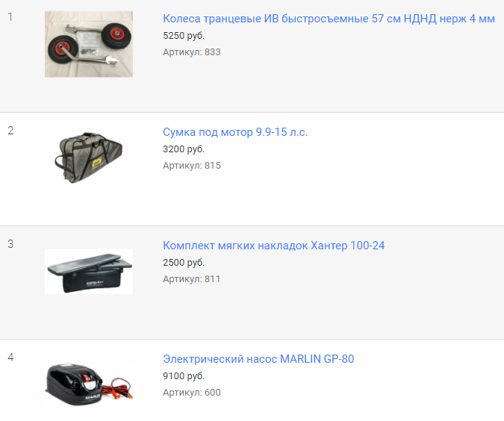Click the Артикул: 815 label
The width and height of the screenshot is (504, 421).
[192, 166]
